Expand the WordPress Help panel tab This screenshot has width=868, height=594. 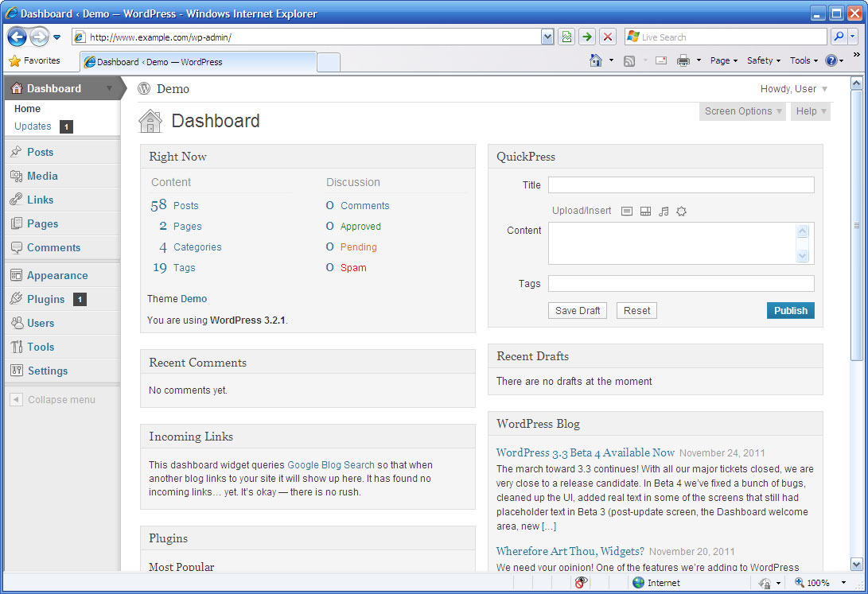click(811, 111)
